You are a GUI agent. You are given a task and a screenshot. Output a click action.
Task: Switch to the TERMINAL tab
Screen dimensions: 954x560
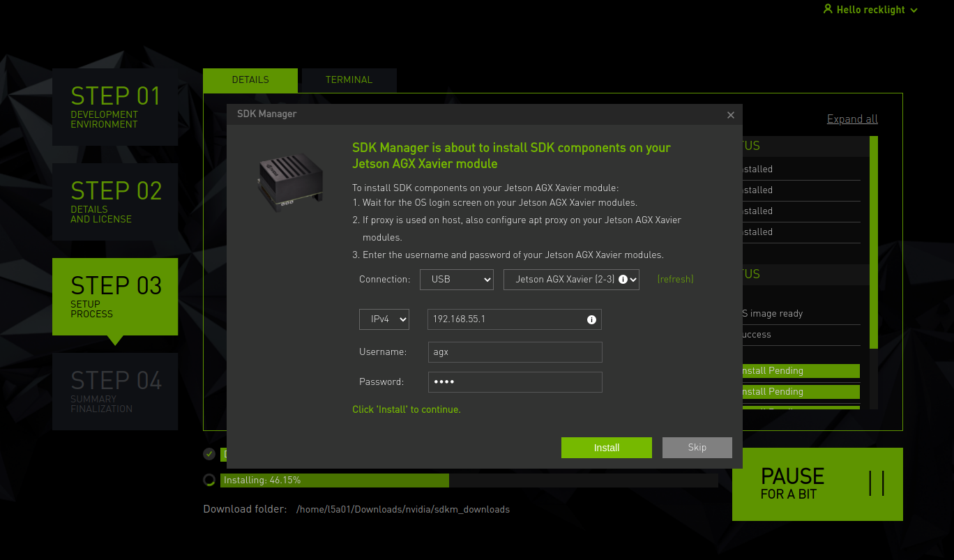coord(349,80)
